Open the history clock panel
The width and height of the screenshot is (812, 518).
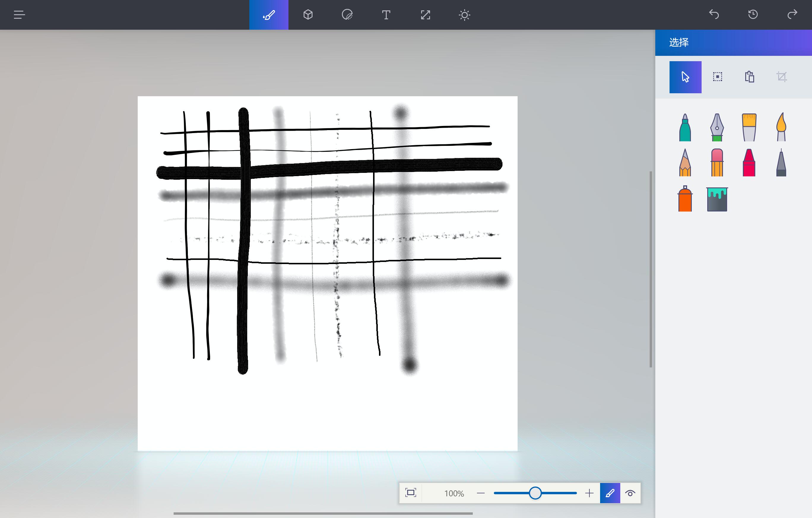753,15
